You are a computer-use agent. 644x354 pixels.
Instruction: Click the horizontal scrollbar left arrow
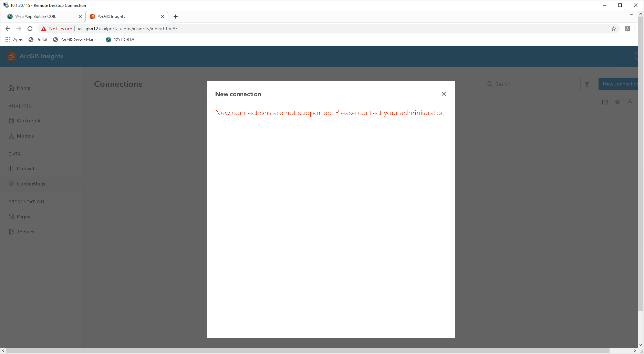(x=3, y=351)
